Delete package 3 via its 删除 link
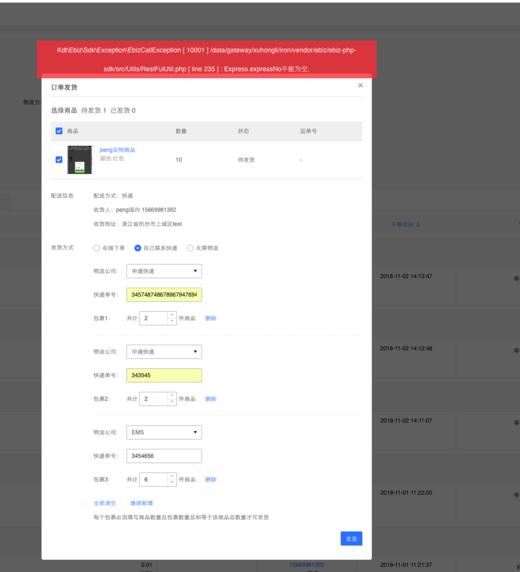The width and height of the screenshot is (520, 572). tap(211, 479)
